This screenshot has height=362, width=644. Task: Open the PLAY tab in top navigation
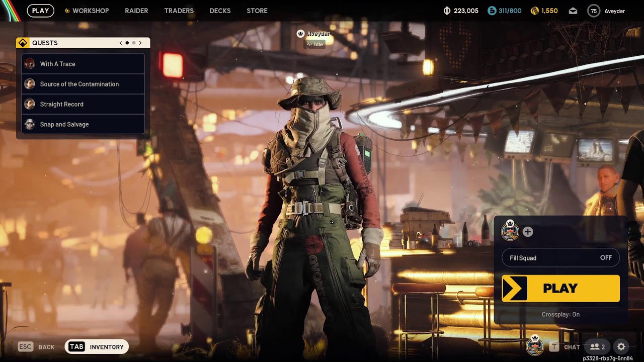(40, 11)
